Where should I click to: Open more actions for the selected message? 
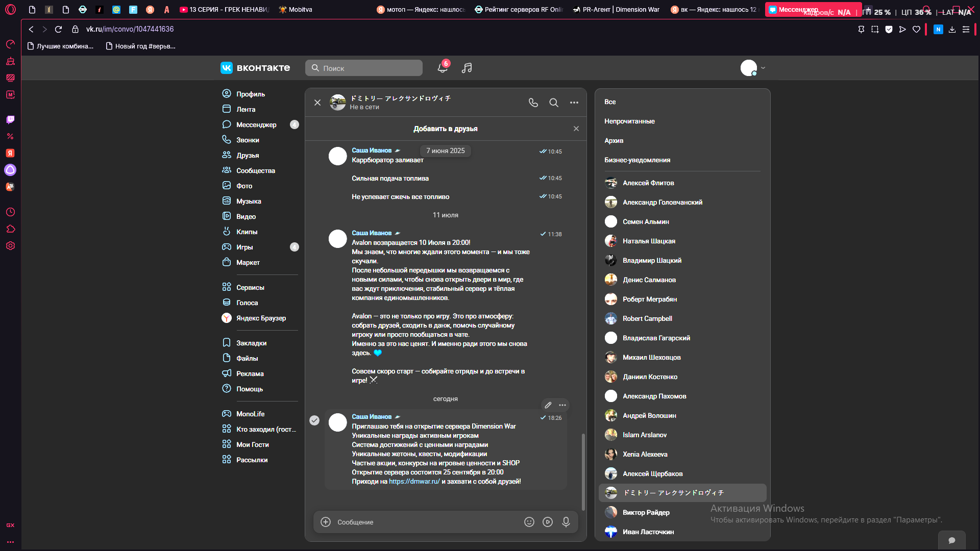click(562, 405)
